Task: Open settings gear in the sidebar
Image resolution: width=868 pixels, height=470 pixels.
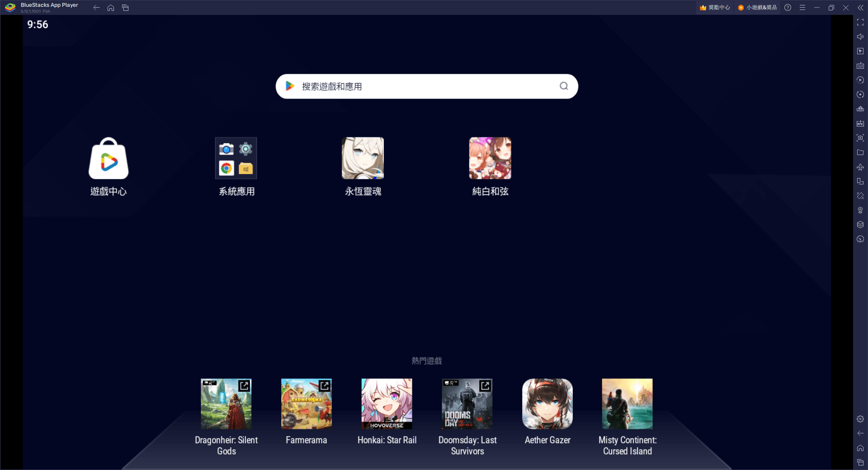Action: click(860, 419)
